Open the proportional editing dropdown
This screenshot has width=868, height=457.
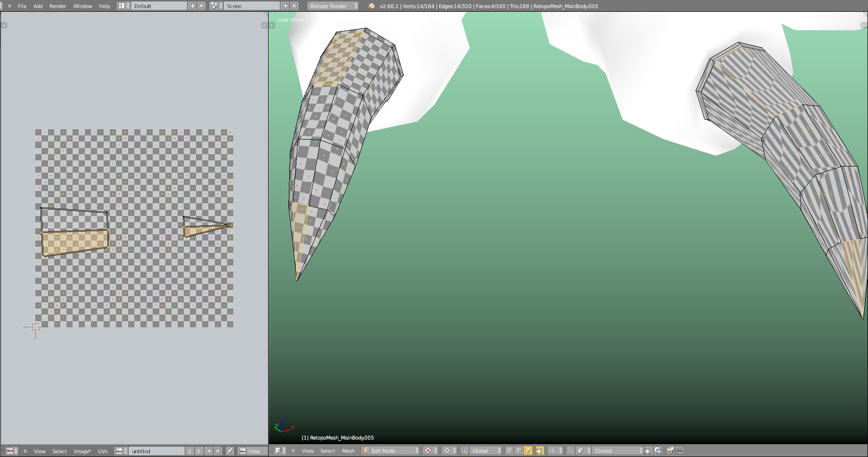click(x=556, y=450)
